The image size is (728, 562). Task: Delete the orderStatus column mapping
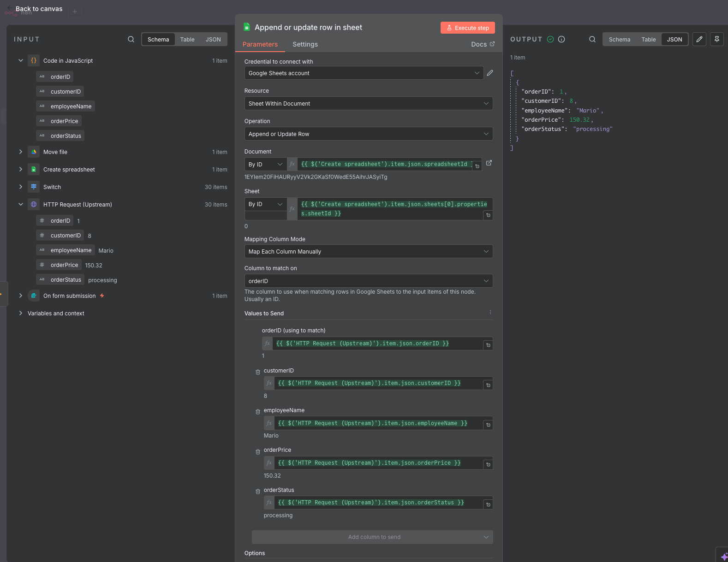click(x=258, y=491)
